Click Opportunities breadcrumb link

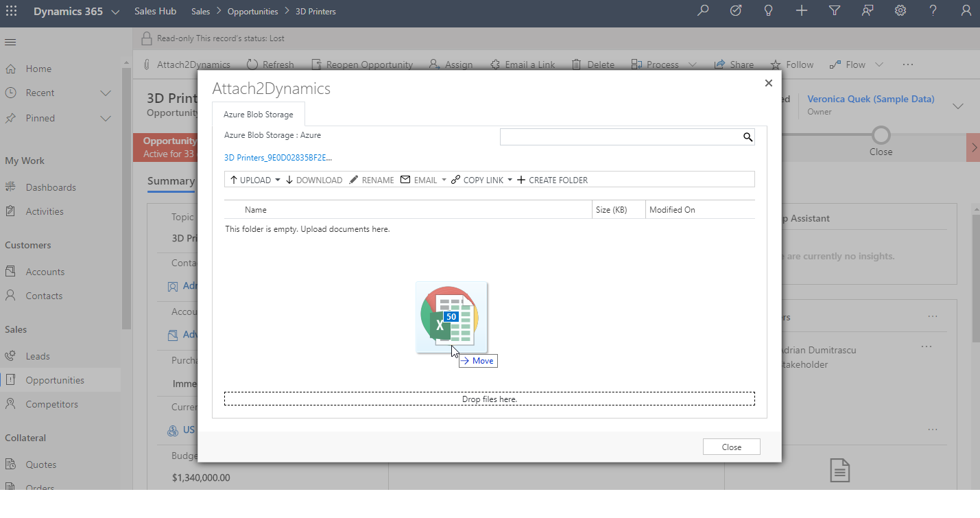pyautogui.click(x=252, y=12)
